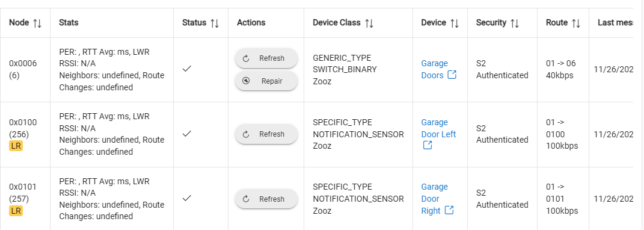Sort by Status using its arrows icon
The width and height of the screenshot is (644, 230).
click(x=215, y=23)
